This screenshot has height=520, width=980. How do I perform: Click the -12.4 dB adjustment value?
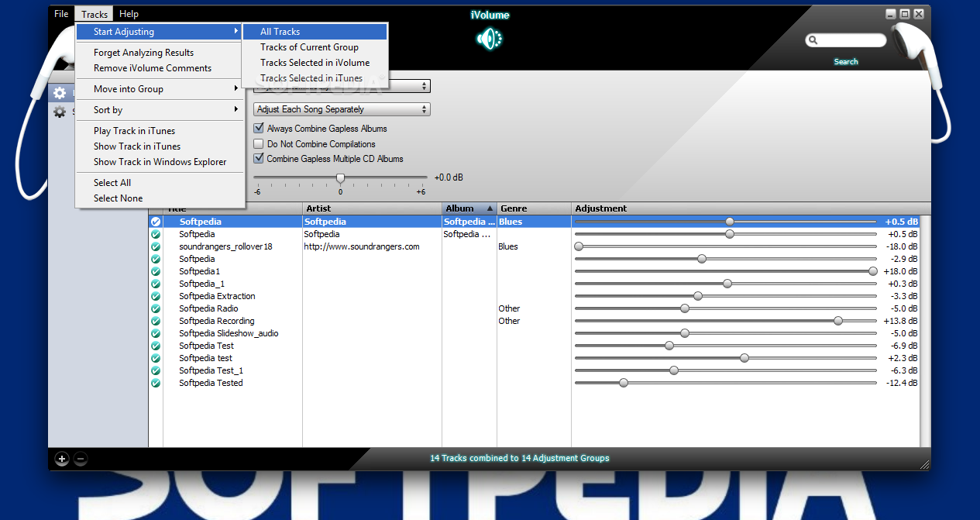click(x=902, y=383)
